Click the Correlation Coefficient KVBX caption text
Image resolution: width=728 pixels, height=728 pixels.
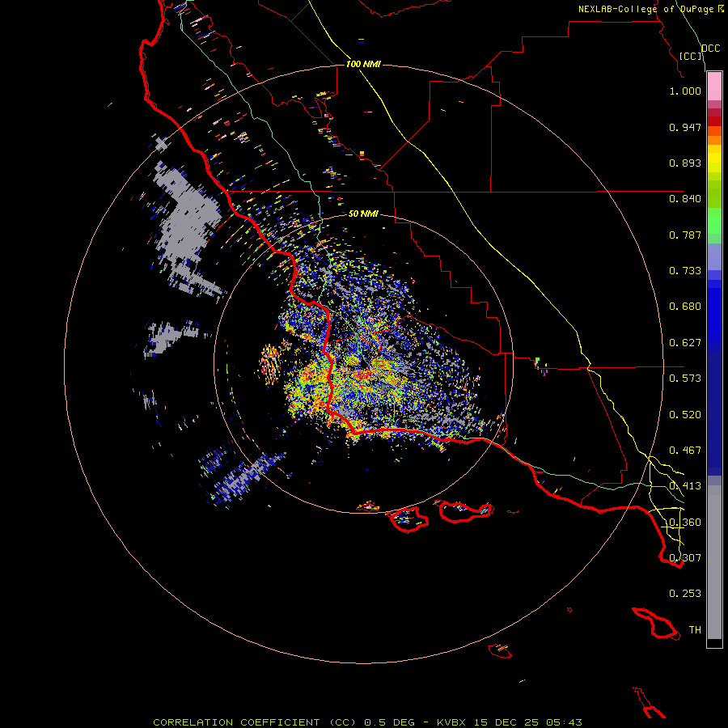(367, 722)
